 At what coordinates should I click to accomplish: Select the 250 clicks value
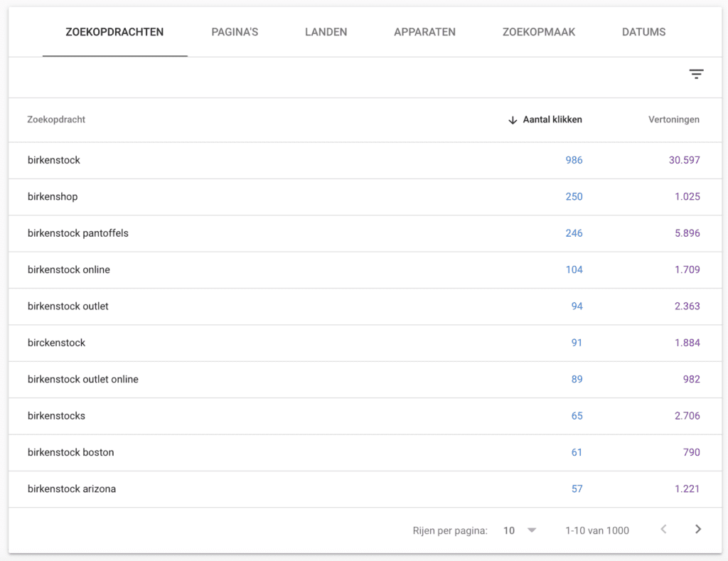point(574,196)
